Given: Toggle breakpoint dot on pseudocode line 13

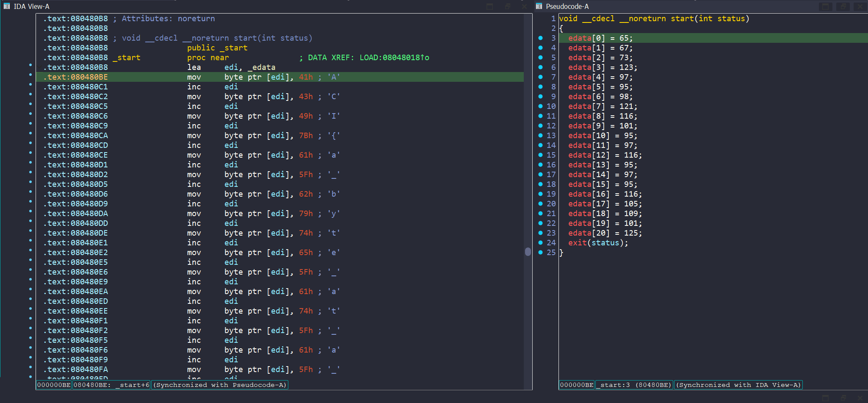Looking at the screenshot, I should click(x=541, y=136).
